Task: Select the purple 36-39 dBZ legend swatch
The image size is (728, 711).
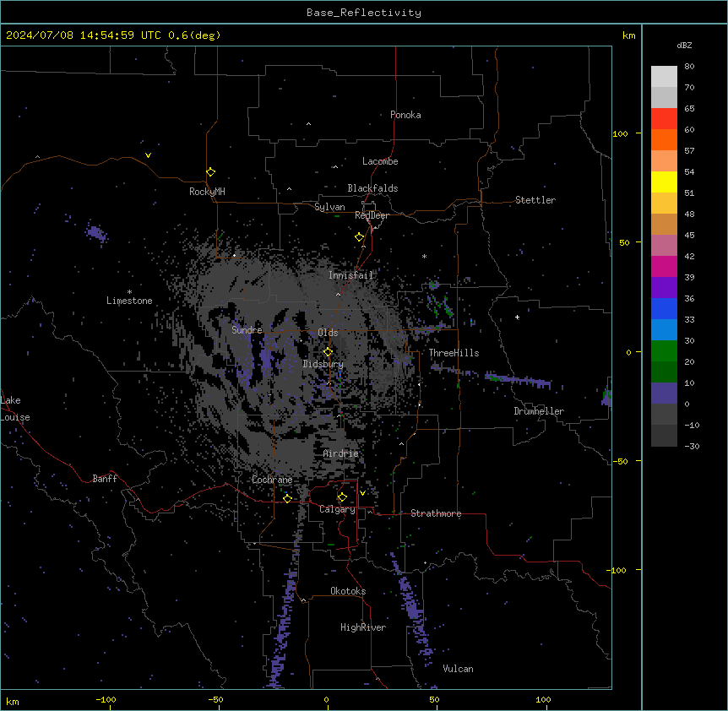Action: click(x=664, y=287)
